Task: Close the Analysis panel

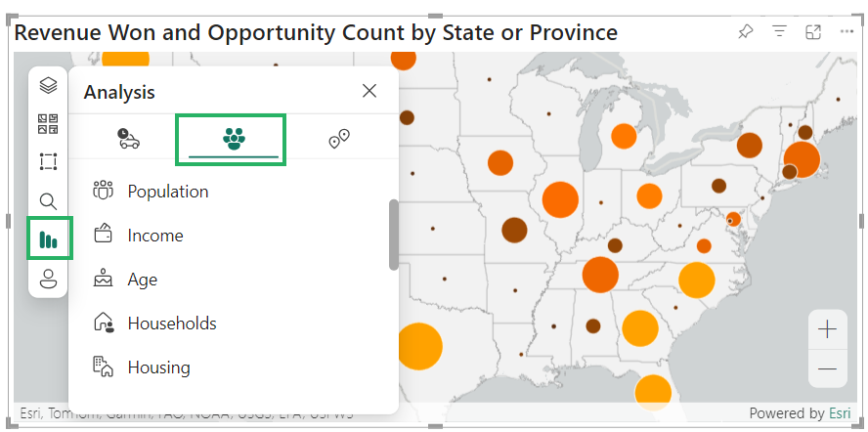Action: pos(369,91)
